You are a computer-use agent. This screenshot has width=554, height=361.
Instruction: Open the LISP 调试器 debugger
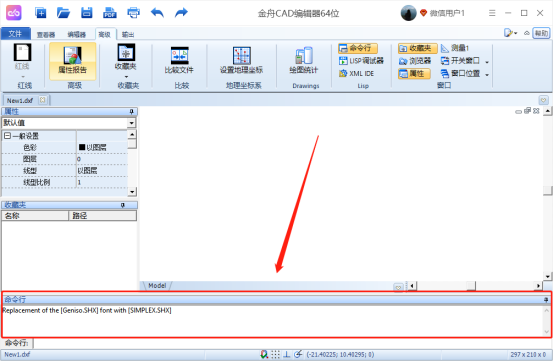[x=361, y=61]
